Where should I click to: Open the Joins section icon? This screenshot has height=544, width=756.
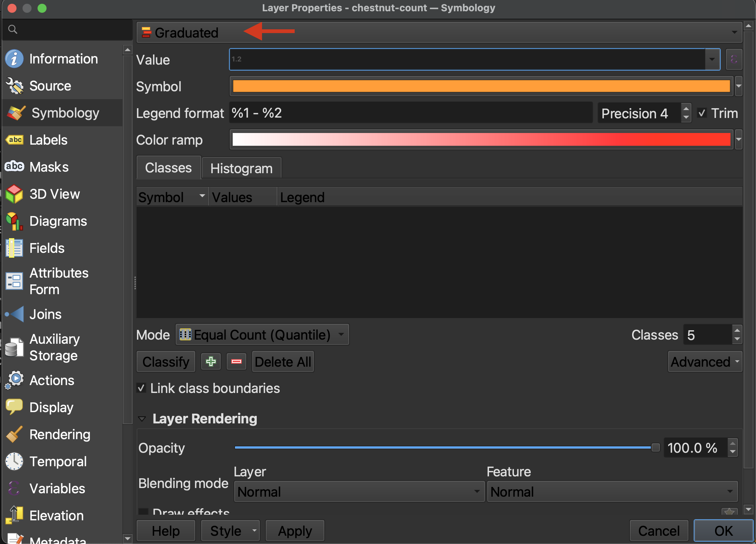pyautogui.click(x=14, y=314)
